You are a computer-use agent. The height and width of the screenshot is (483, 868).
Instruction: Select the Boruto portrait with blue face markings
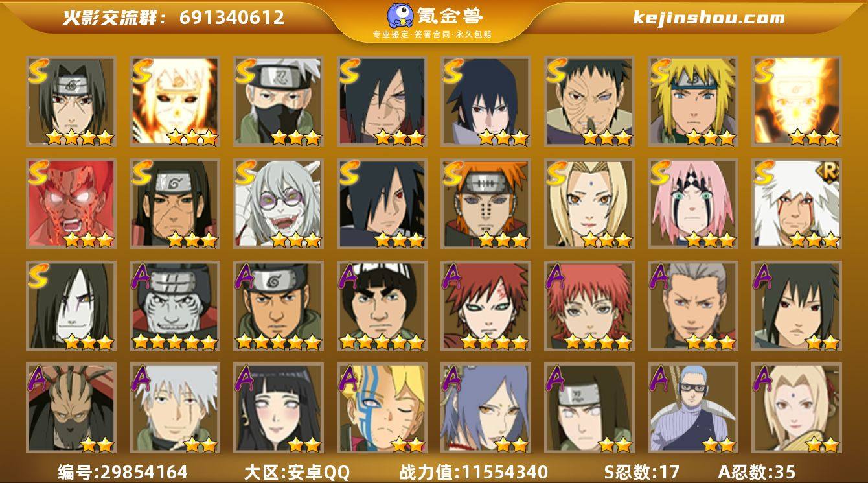click(382, 408)
